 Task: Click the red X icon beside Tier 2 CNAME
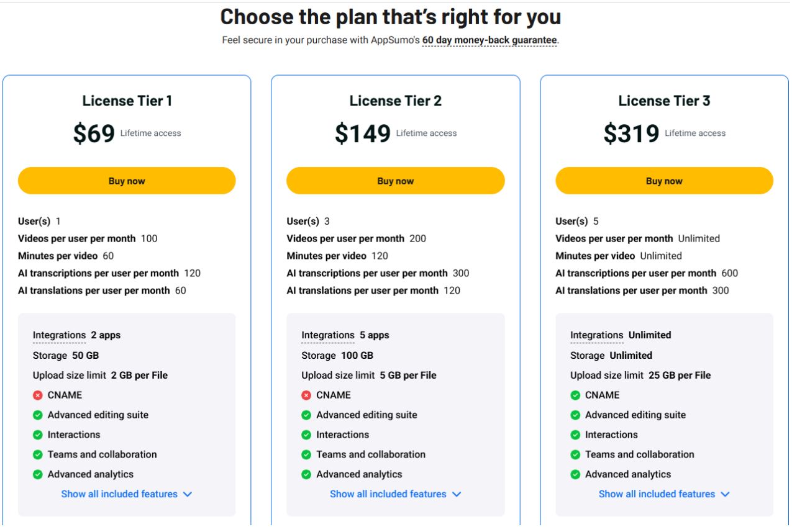307,395
